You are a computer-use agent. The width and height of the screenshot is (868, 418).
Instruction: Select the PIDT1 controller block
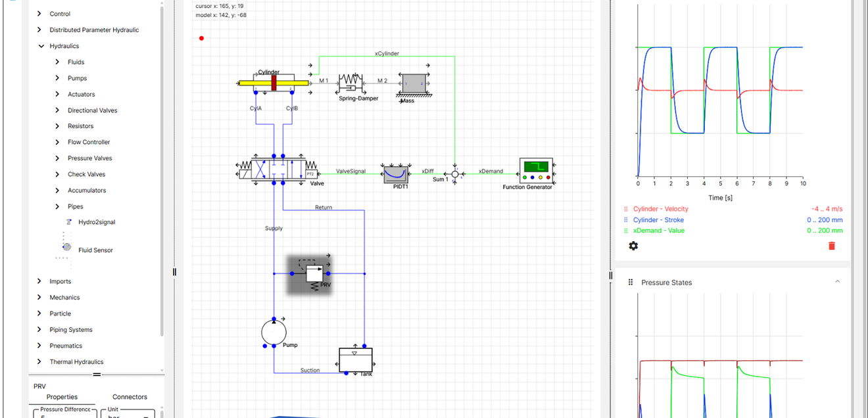396,173
